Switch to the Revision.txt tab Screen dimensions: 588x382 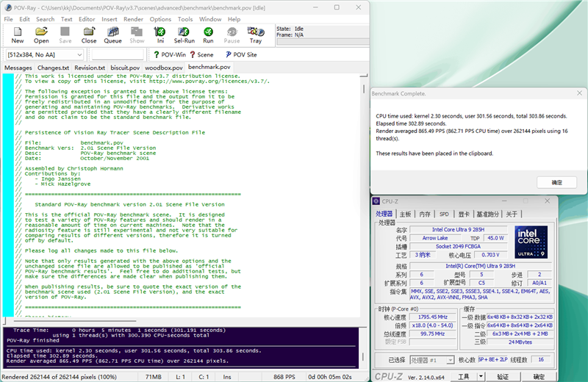(90, 68)
